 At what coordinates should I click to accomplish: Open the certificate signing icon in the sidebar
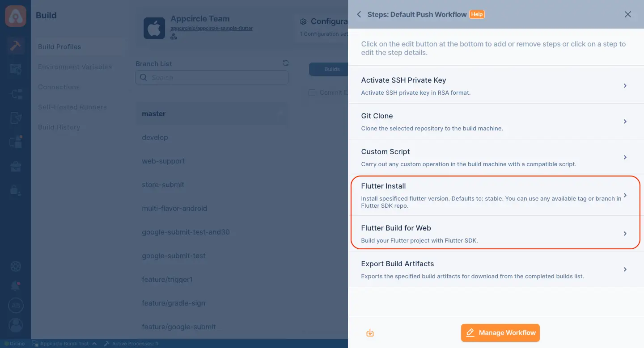[16, 69]
